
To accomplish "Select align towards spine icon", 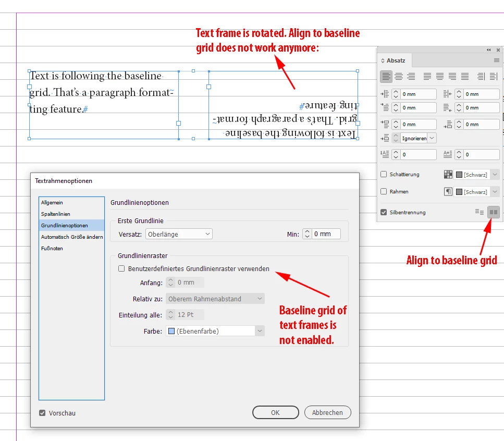I will pos(481,77).
